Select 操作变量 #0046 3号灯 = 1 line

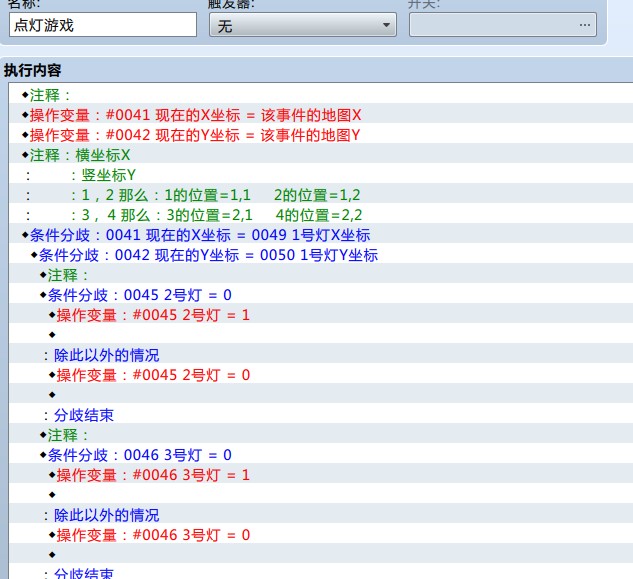(321, 475)
